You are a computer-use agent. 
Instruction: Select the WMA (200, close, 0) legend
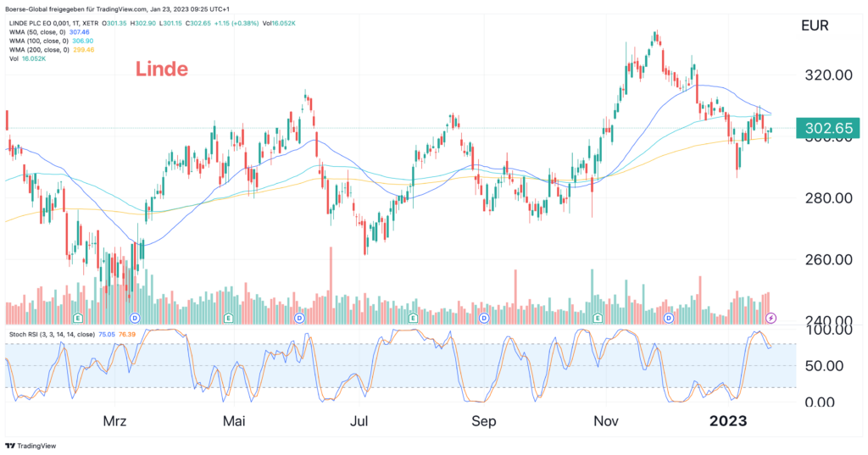pos(41,50)
